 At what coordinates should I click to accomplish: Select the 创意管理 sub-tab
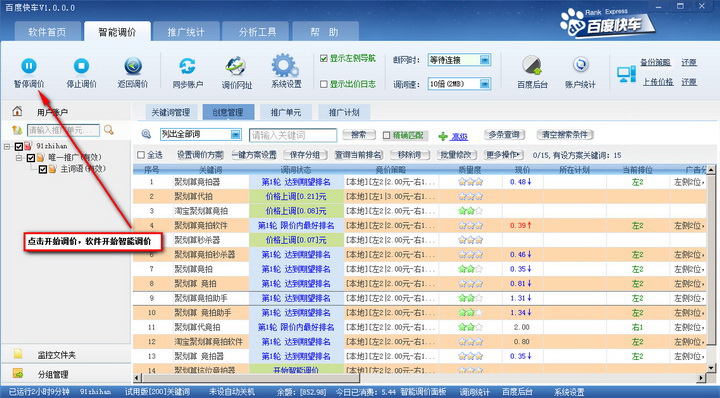(x=228, y=112)
